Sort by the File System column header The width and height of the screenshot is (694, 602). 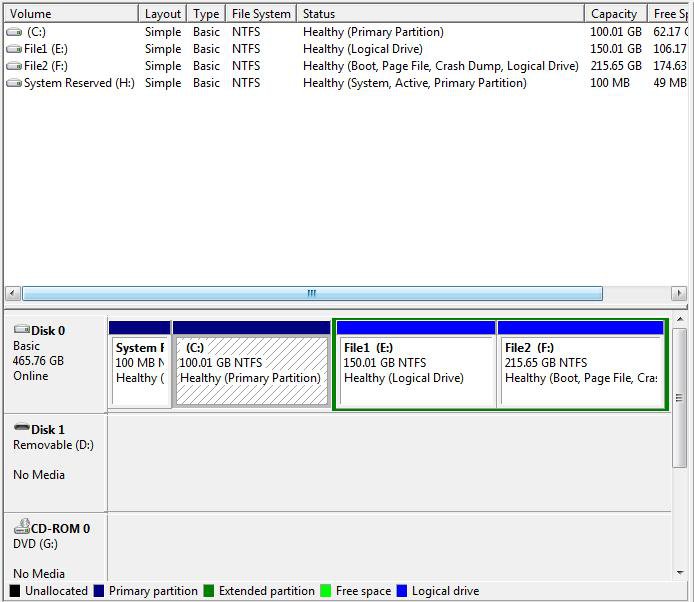click(x=261, y=14)
